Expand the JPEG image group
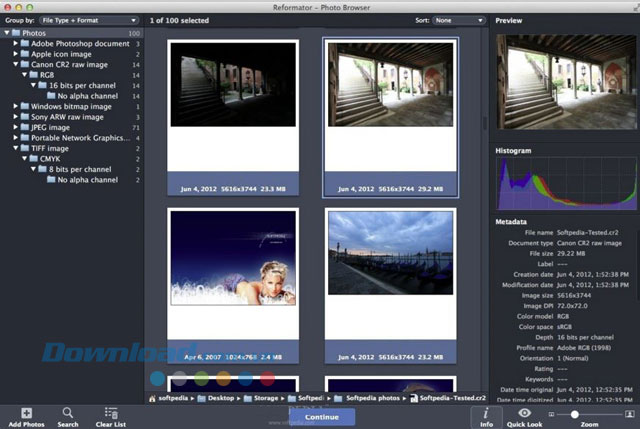Viewport: 640px width, 429px height. pos(16,127)
